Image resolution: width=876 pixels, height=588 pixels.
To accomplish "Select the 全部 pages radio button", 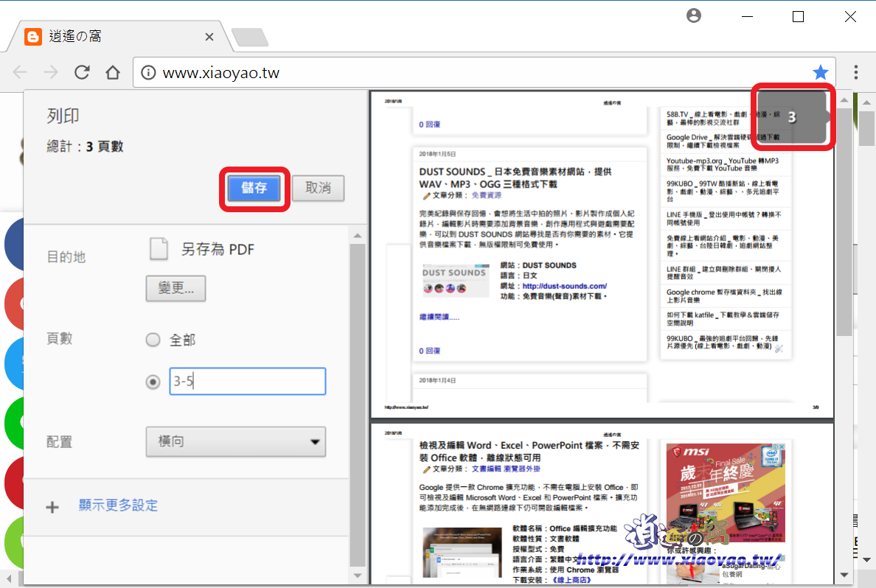I will pyautogui.click(x=153, y=340).
